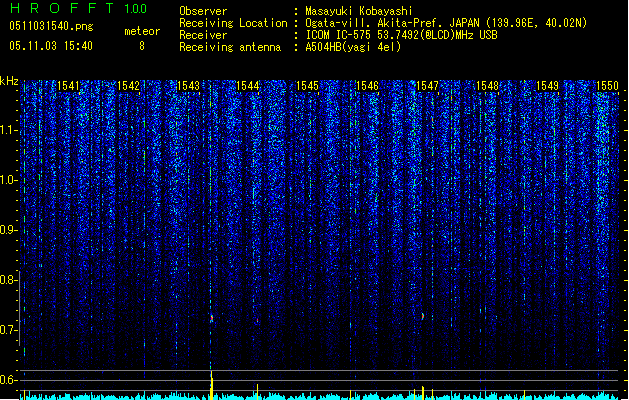Click the 'meteor' count label
Screen dimensions: 629x400
[142, 31]
